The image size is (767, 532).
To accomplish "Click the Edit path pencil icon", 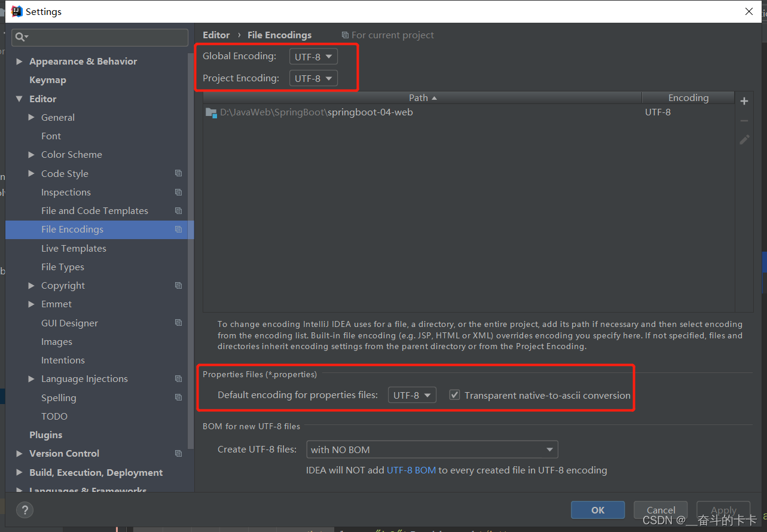I will click(744, 140).
